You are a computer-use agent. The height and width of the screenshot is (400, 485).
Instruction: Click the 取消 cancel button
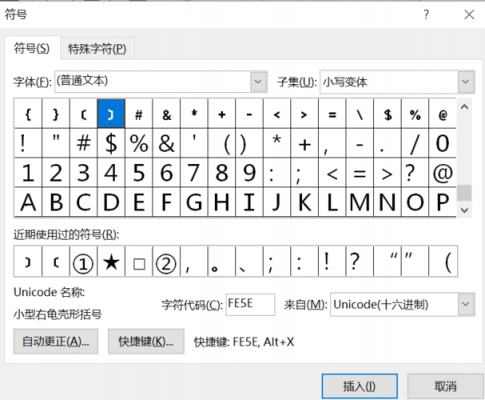click(445, 386)
